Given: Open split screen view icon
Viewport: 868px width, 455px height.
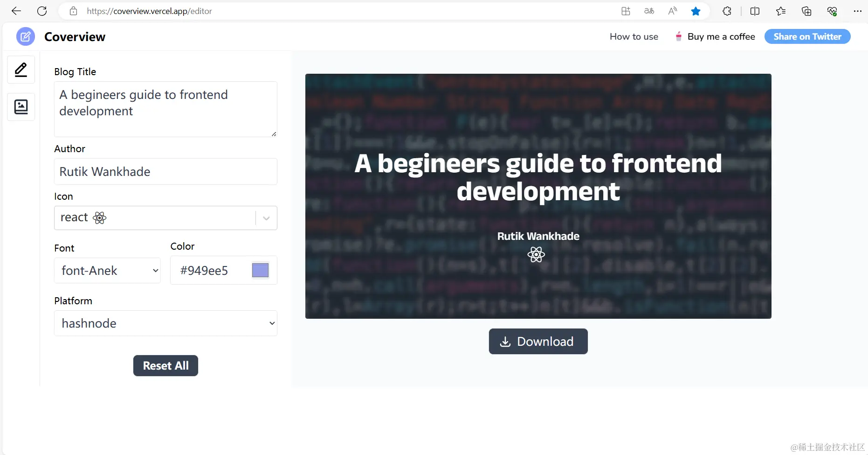Looking at the screenshot, I should (755, 11).
